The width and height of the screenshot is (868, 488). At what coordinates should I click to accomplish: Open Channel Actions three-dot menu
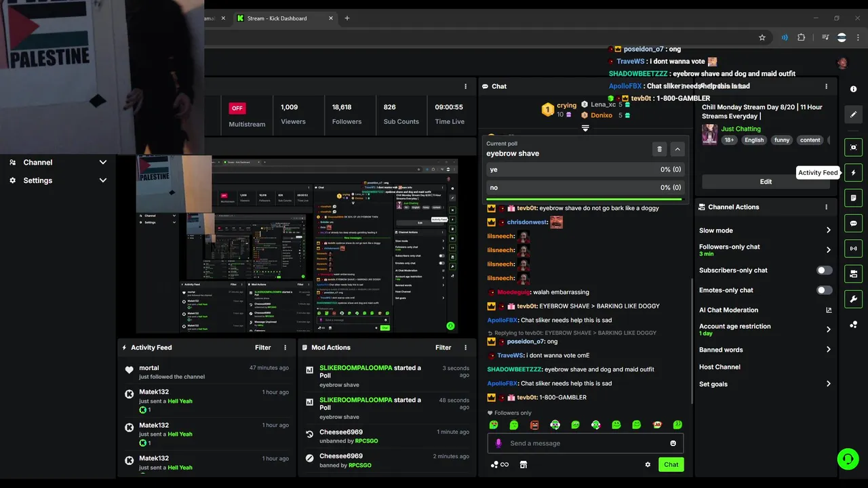(x=826, y=207)
